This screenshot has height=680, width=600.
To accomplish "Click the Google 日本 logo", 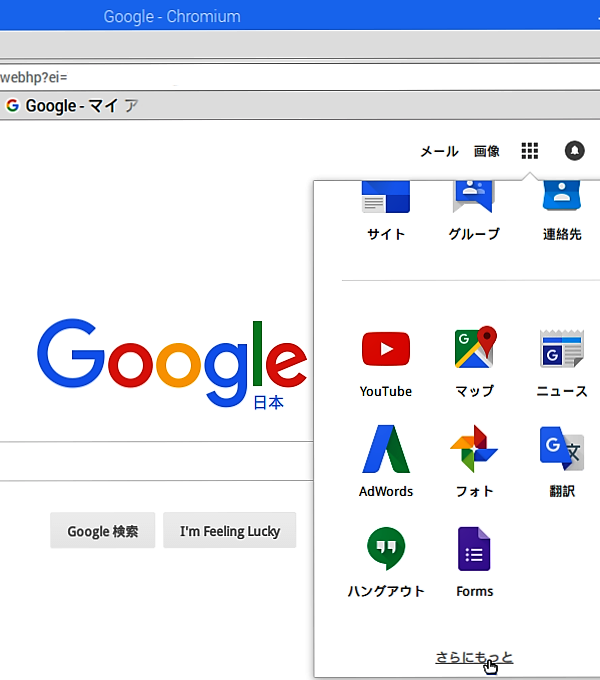I will (x=172, y=363).
